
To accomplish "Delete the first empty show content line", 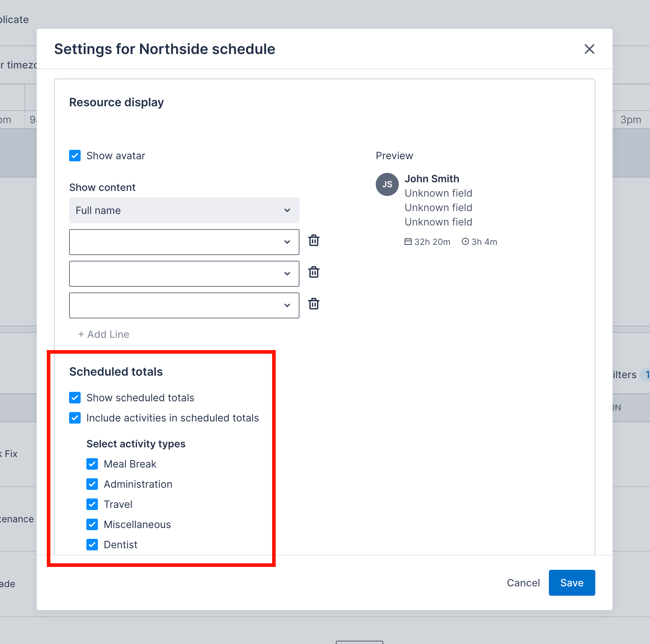I will pos(313,241).
